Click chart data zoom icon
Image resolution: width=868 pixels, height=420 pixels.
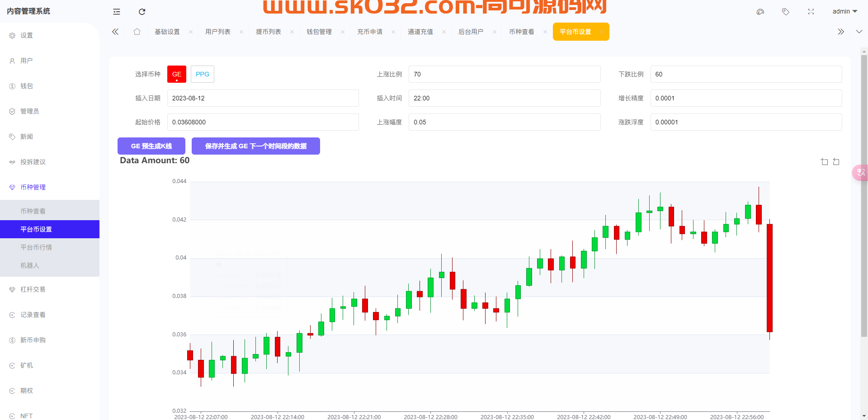pos(825,162)
